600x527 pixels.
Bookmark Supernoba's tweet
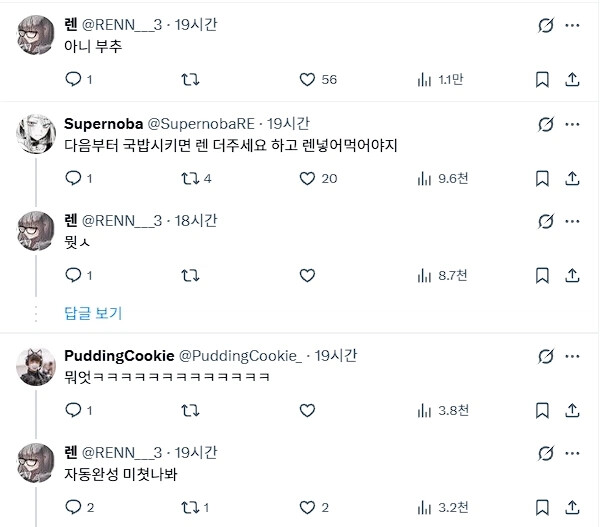tap(541, 179)
